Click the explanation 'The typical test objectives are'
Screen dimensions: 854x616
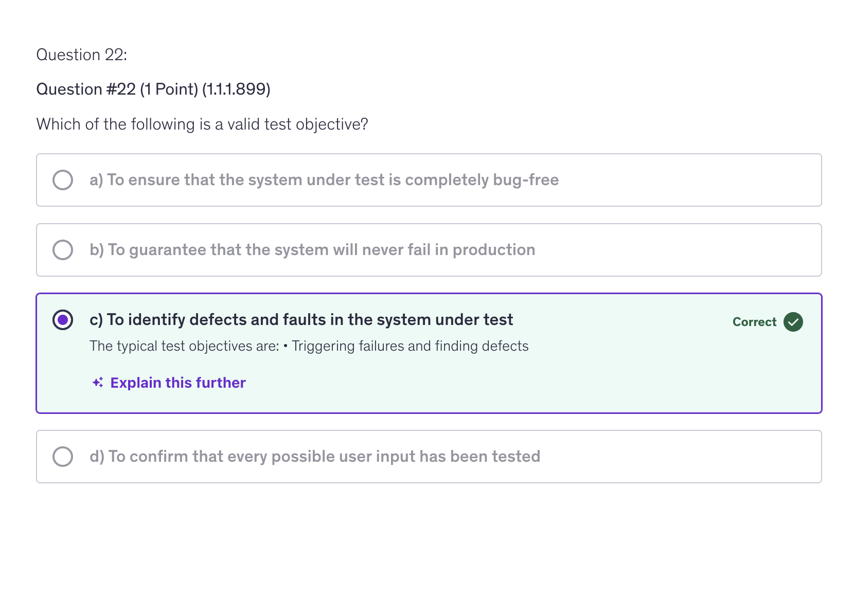point(184,346)
